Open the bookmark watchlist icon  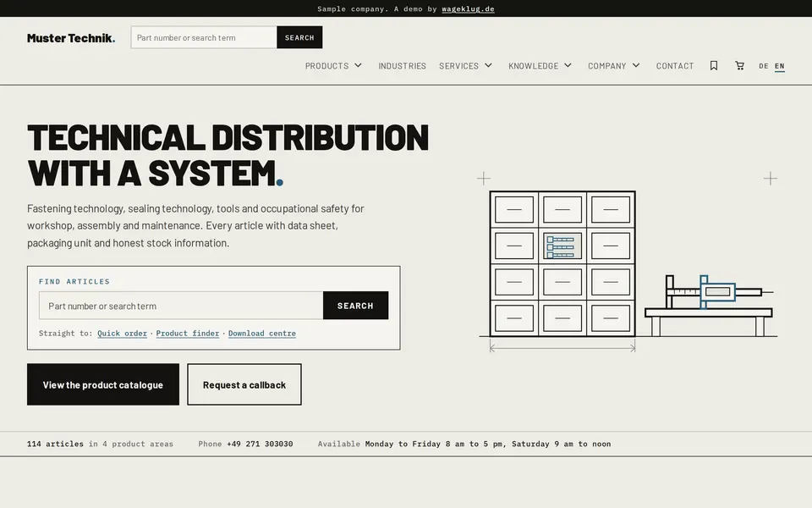(714, 65)
